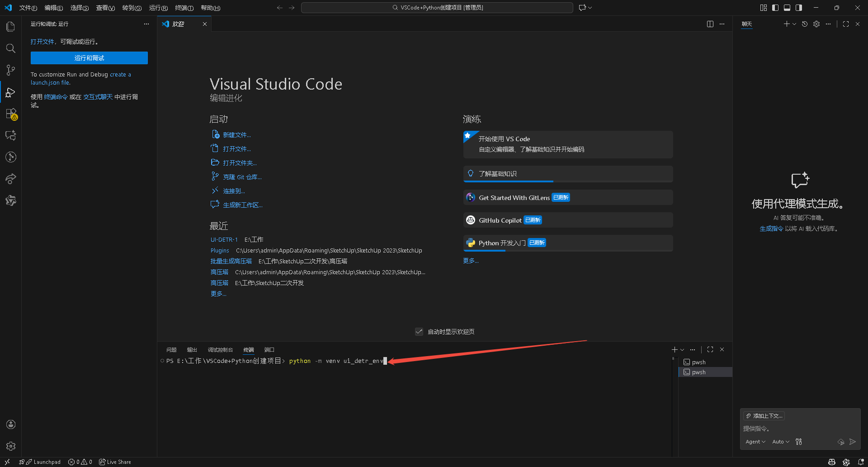Screen dimensions: 868x467
Task: Select the Run and Debug icon
Action: [x=11, y=92]
